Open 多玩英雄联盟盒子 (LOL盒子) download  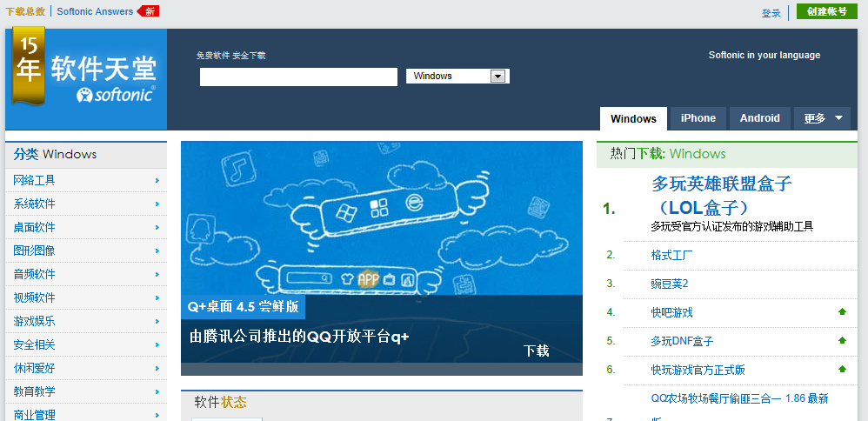[x=722, y=195]
